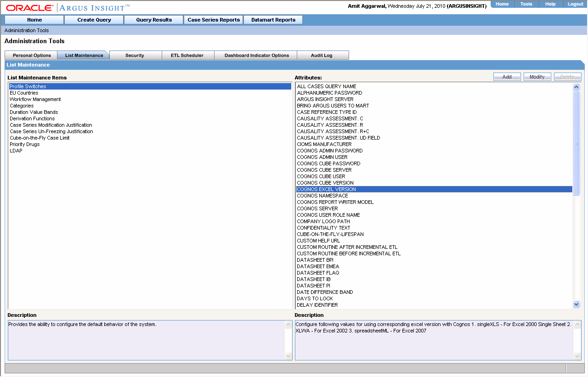Select Duration Value Bands list item
Screen dimensions: 588x377
pos(150,112)
